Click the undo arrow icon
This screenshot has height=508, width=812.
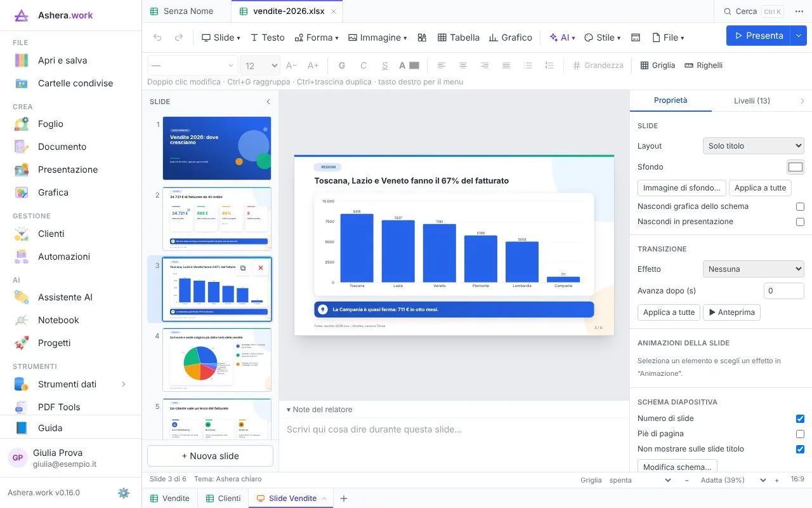(158, 37)
